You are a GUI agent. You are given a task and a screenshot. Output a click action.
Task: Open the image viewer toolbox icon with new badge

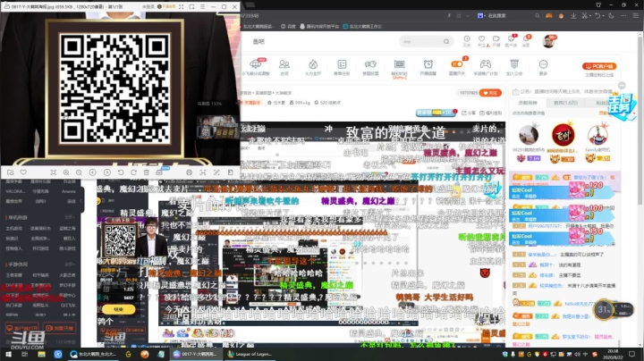[160, 172]
